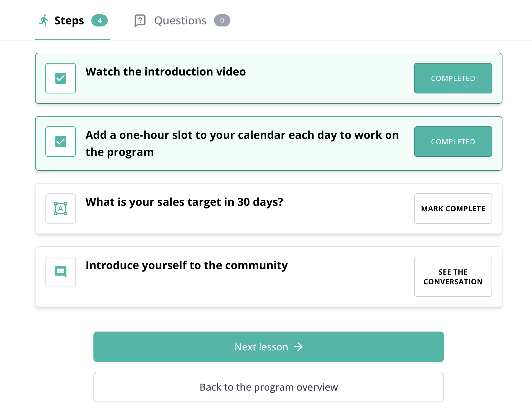This screenshot has width=532, height=411.
Task: Click the Steps count badge showing 4
Action: click(100, 20)
